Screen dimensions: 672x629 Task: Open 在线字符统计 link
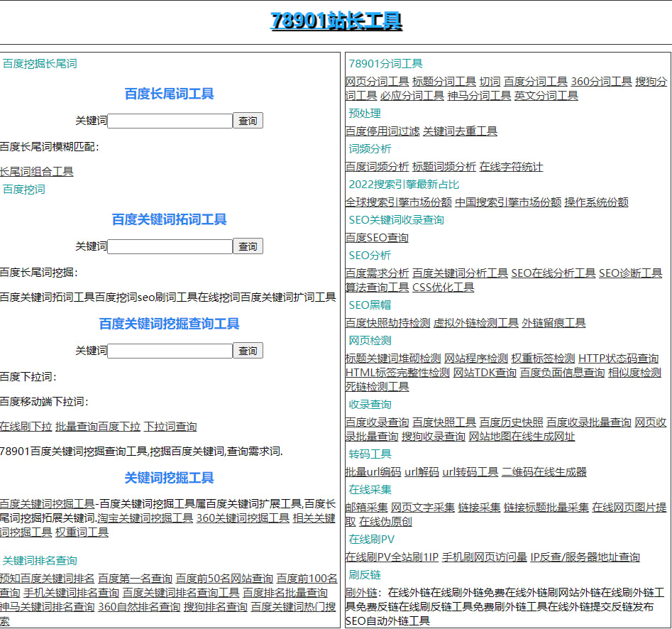(x=511, y=166)
